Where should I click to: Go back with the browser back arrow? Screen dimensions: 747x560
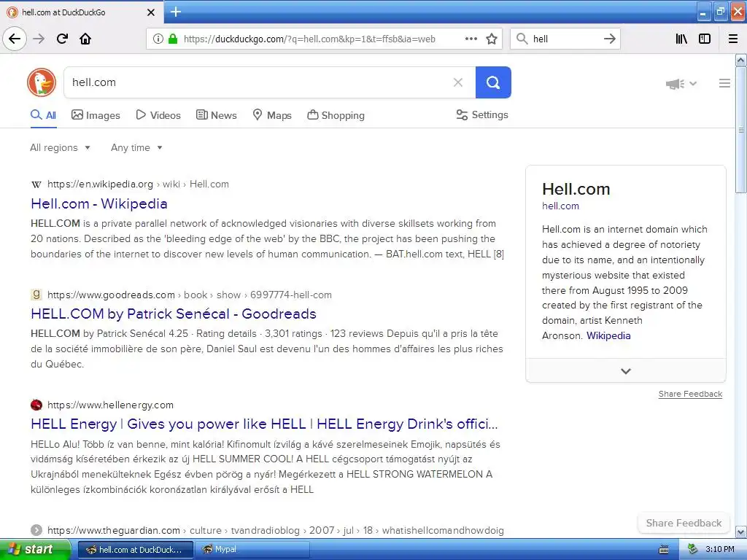15,39
